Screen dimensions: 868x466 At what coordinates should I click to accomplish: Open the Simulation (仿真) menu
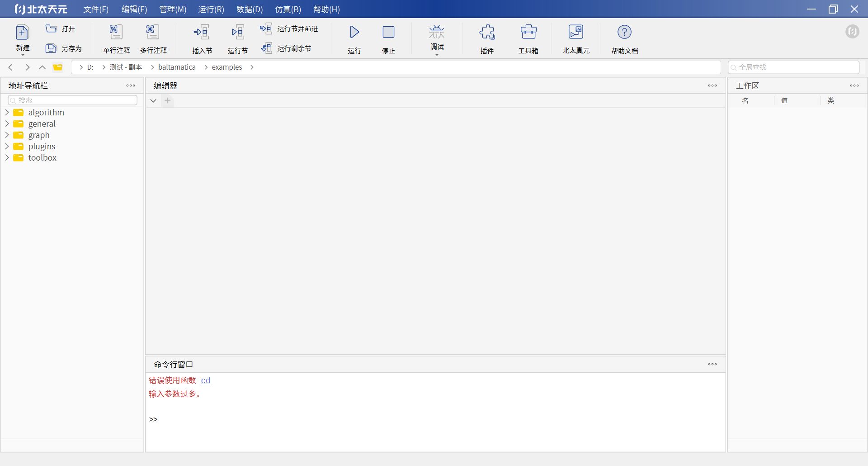coord(288,9)
